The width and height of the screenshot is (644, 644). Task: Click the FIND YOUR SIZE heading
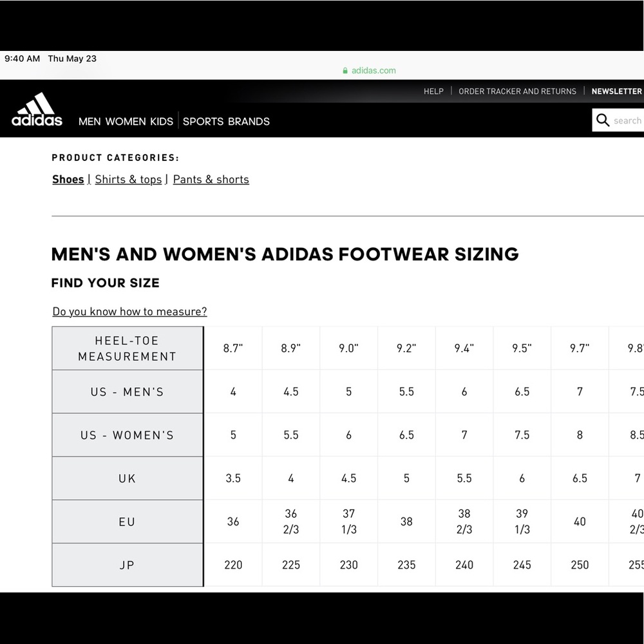(x=105, y=283)
